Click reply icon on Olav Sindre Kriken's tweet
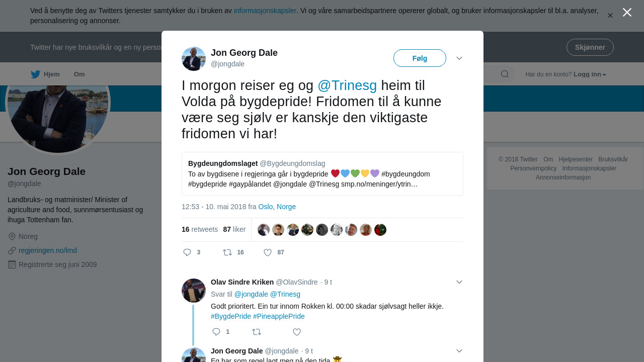The width and height of the screenshot is (644, 362). 216,332
